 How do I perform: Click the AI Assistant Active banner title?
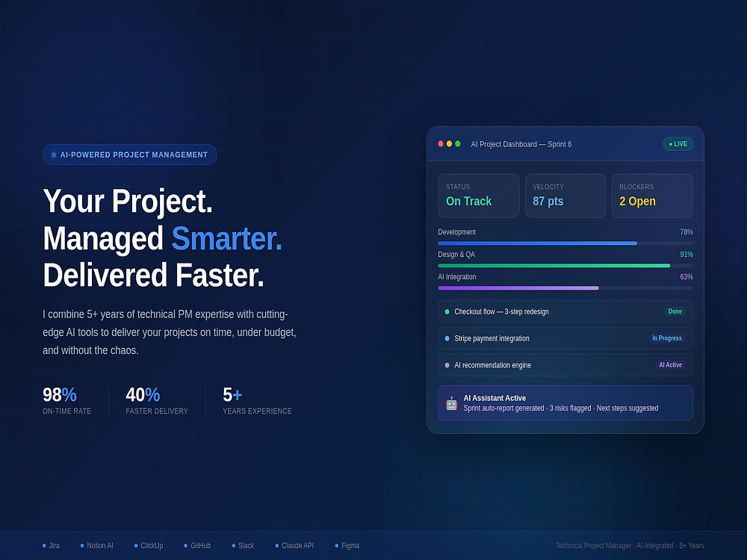tap(495, 398)
